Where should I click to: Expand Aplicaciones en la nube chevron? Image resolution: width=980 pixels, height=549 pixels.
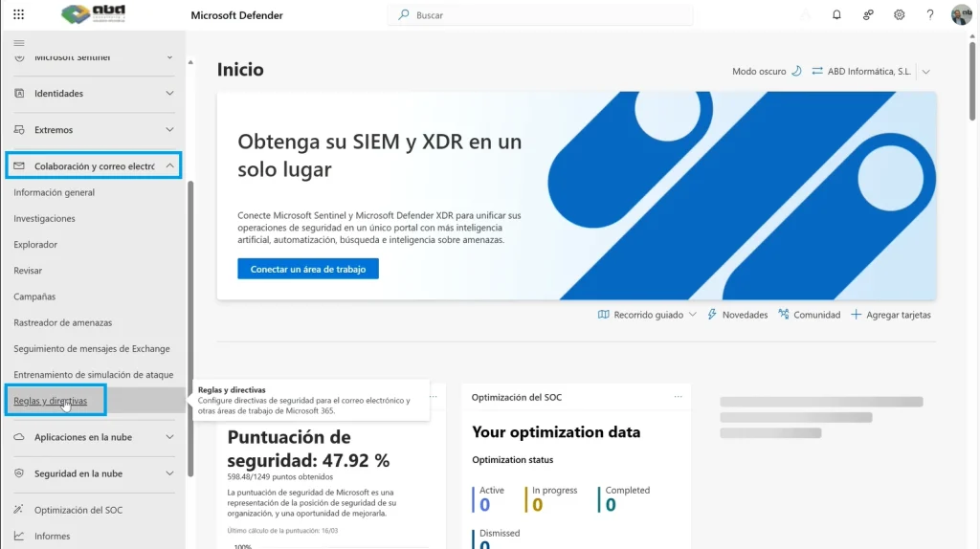coord(169,436)
